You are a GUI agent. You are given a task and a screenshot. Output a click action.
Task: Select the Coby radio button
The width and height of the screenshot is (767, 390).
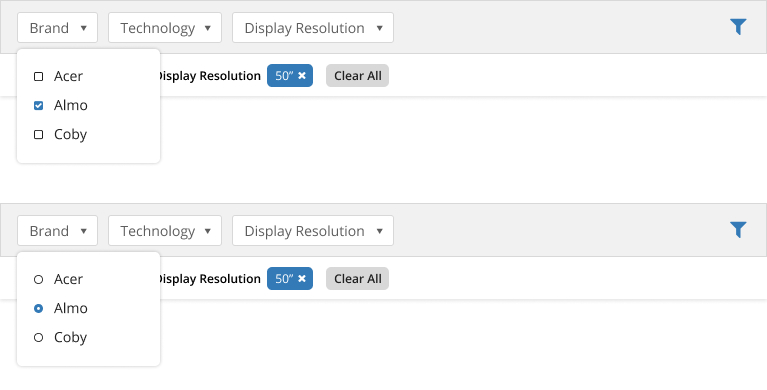tap(38, 338)
